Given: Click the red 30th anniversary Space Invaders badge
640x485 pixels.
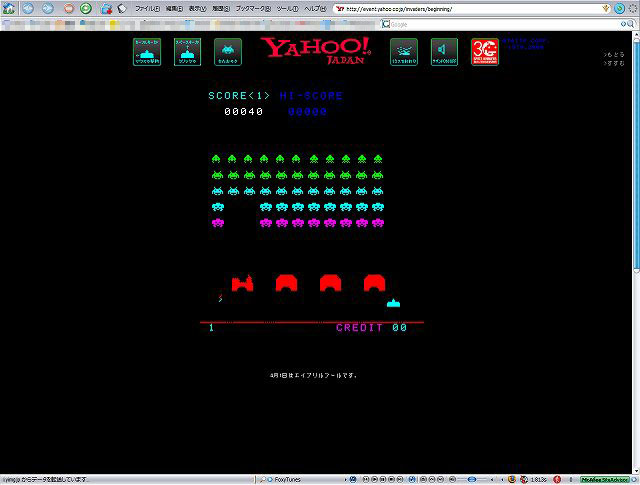Looking at the screenshot, I should pyautogui.click(x=485, y=52).
